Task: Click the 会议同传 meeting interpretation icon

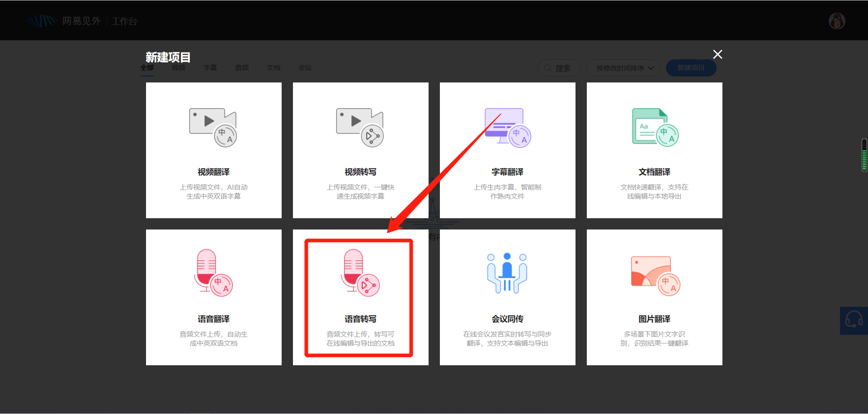Action: [x=507, y=273]
